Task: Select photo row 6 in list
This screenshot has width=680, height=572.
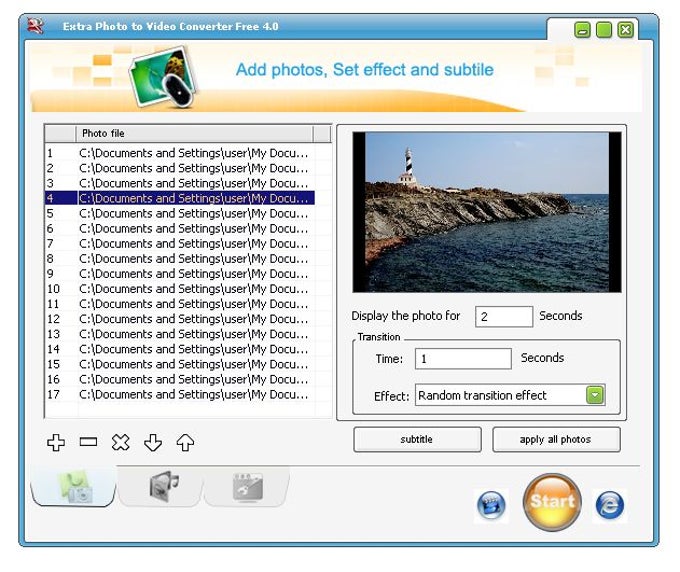Action: 180,229
